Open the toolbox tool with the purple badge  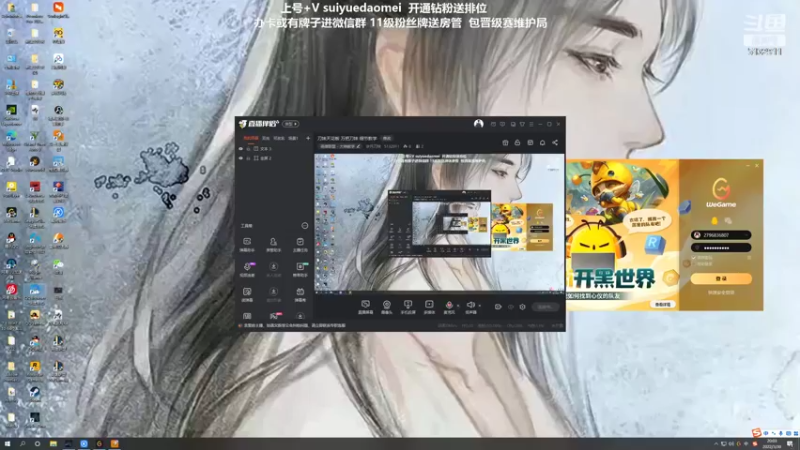[247, 269]
